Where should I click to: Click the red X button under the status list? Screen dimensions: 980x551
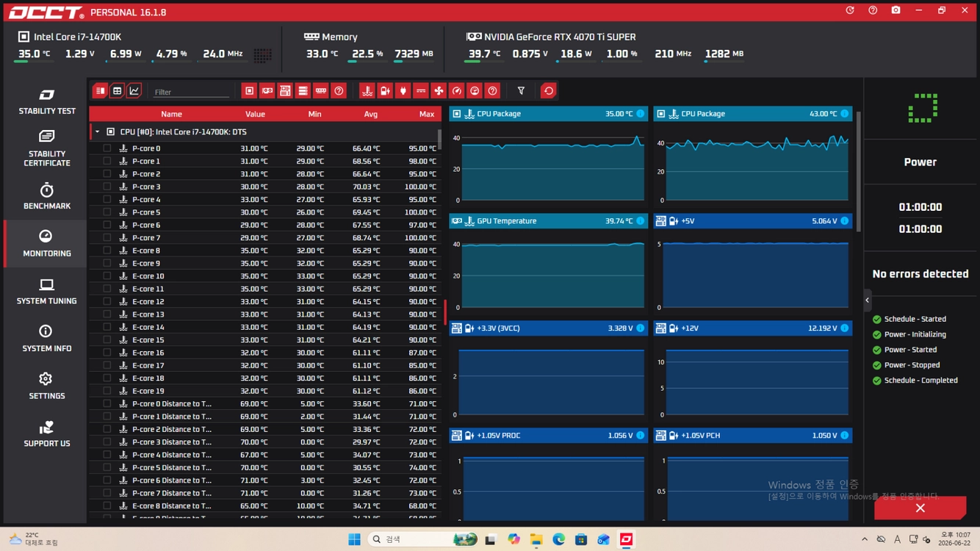(920, 508)
